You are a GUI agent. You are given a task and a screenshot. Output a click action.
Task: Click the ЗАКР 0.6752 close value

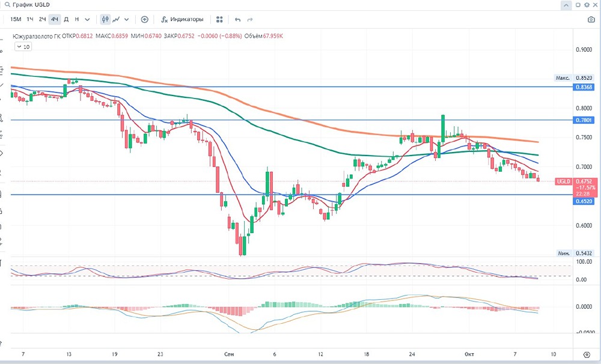[x=179, y=36]
